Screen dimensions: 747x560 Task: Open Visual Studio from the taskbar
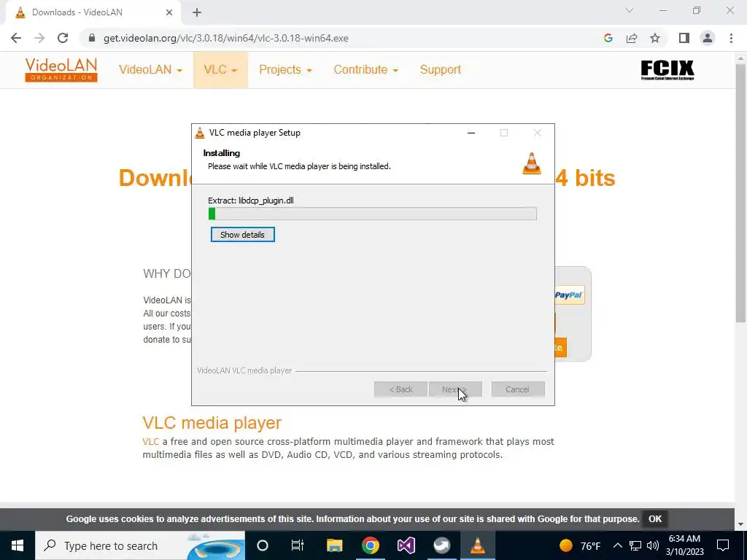[x=406, y=545]
